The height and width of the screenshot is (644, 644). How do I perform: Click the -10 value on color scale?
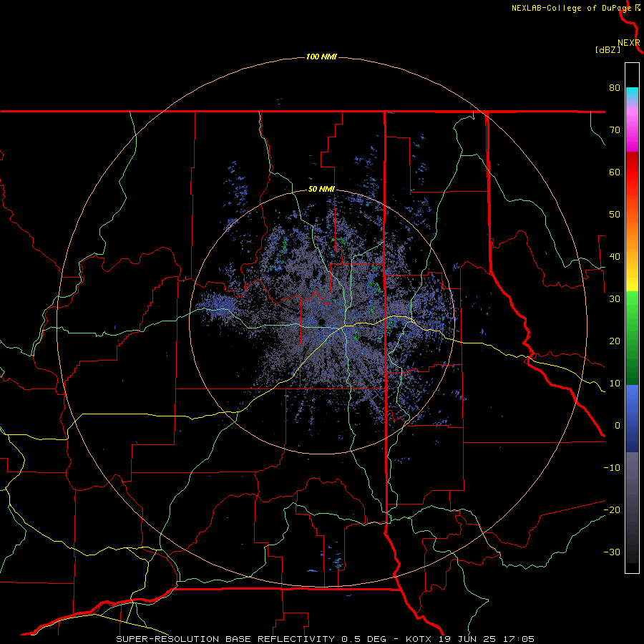pos(612,468)
